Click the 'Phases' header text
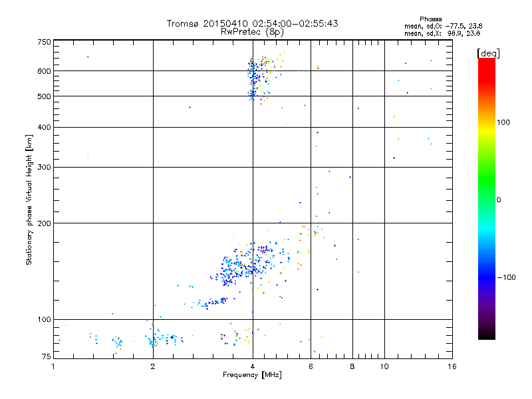 (x=430, y=19)
